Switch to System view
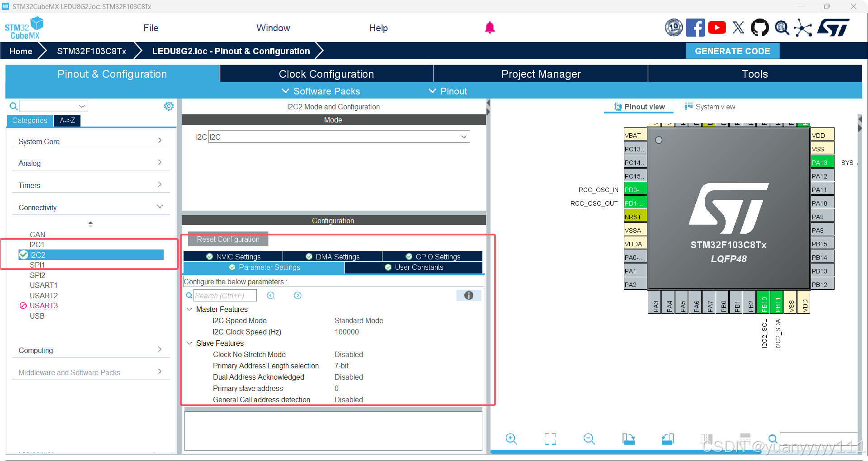This screenshot has width=868, height=461. [710, 107]
